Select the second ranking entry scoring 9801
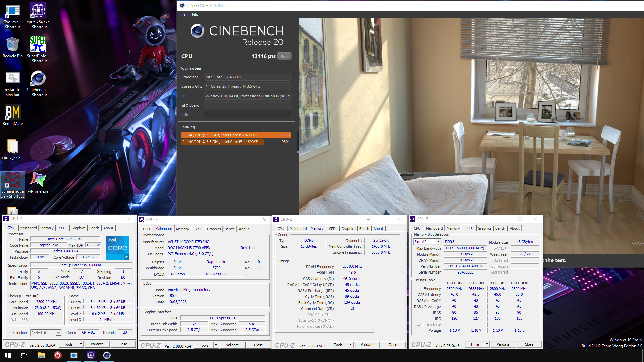 click(236, 142)
